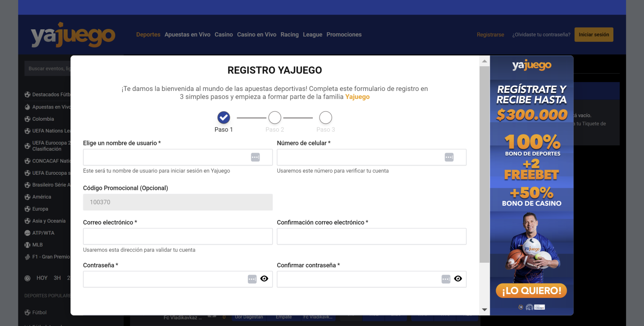Click password manager icon in Contraseña field
The image size is (644, 326).
[x=252, y=279]
